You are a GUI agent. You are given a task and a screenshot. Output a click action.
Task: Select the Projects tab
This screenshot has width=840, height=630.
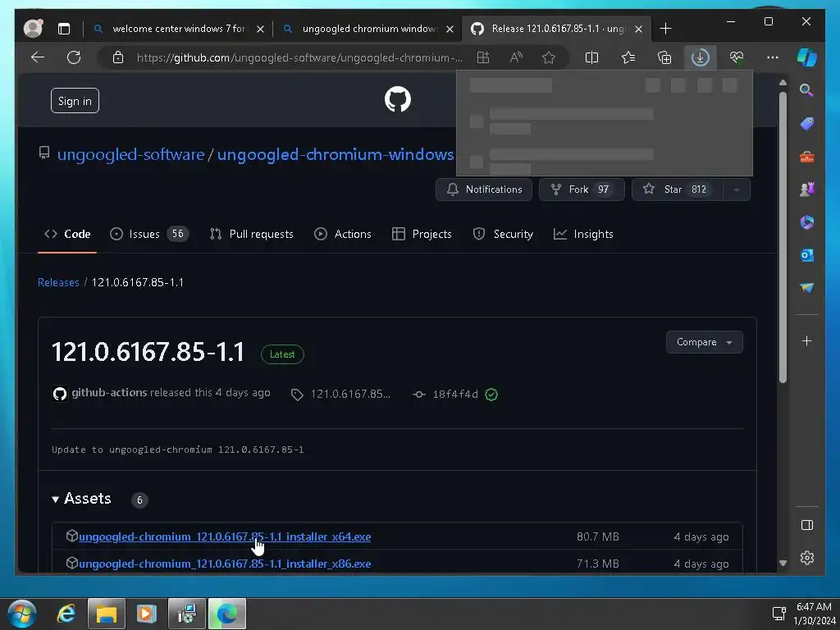pos(422,234)
